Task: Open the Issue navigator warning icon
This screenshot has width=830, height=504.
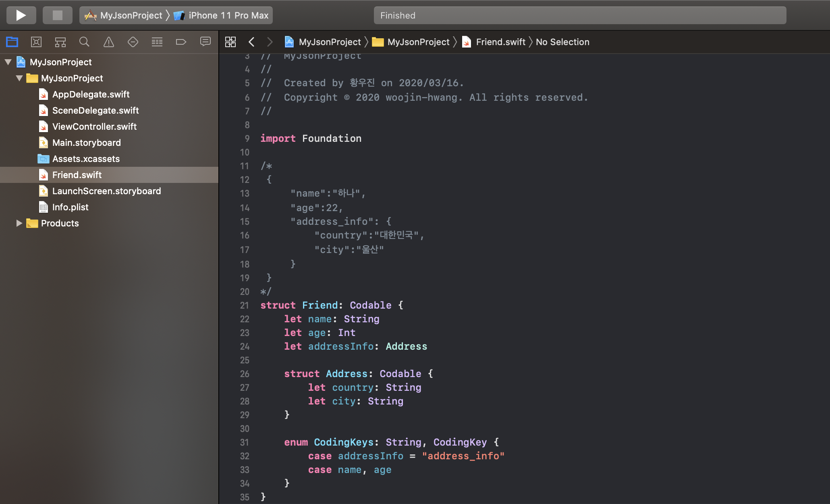Action: point(109,41)
